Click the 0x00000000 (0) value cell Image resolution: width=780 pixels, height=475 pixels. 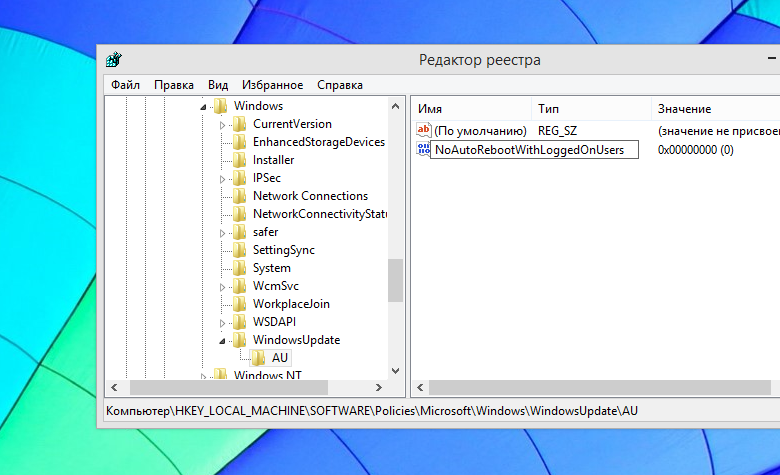coord(695,150)
